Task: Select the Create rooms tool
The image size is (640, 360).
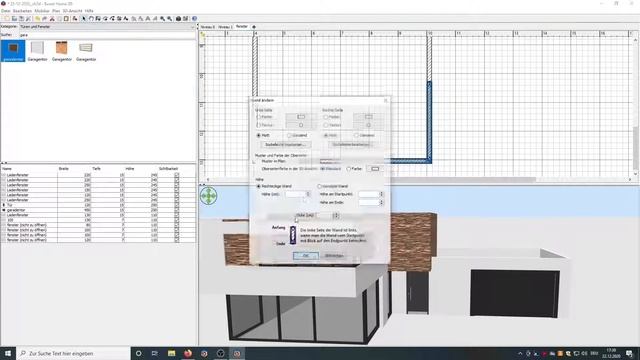Action: (x=105, y=18)
